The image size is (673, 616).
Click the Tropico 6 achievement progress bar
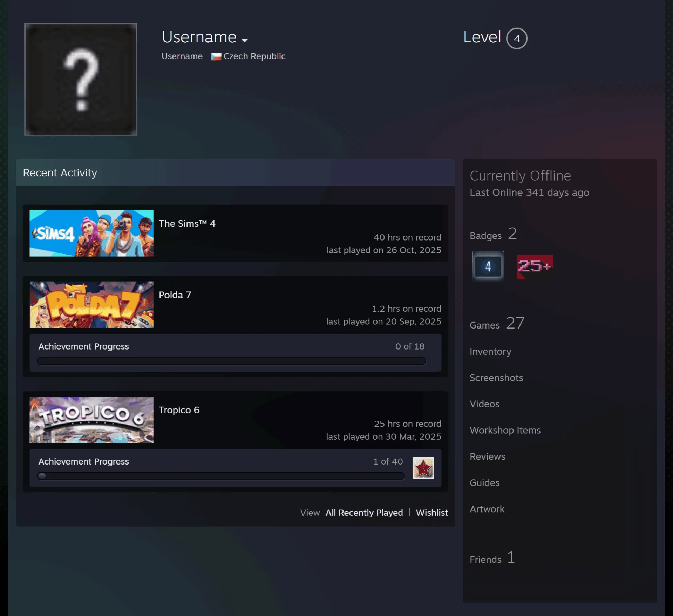(x=221, y=476)
